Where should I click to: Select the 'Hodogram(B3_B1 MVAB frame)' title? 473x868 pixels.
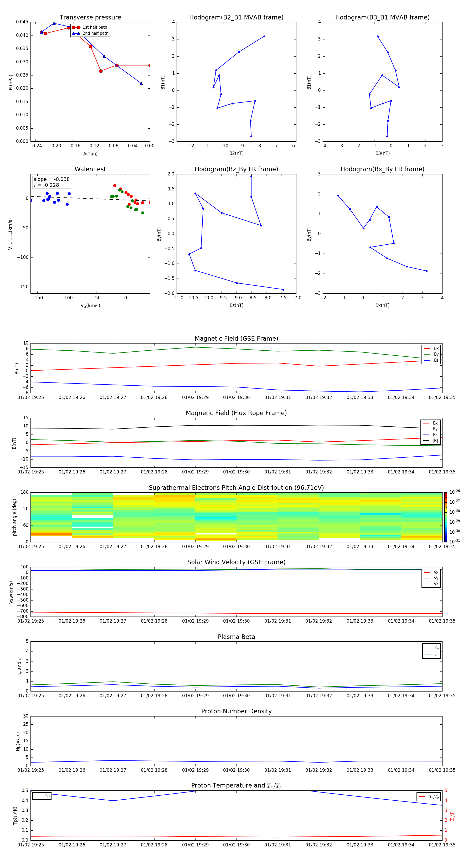382,18
